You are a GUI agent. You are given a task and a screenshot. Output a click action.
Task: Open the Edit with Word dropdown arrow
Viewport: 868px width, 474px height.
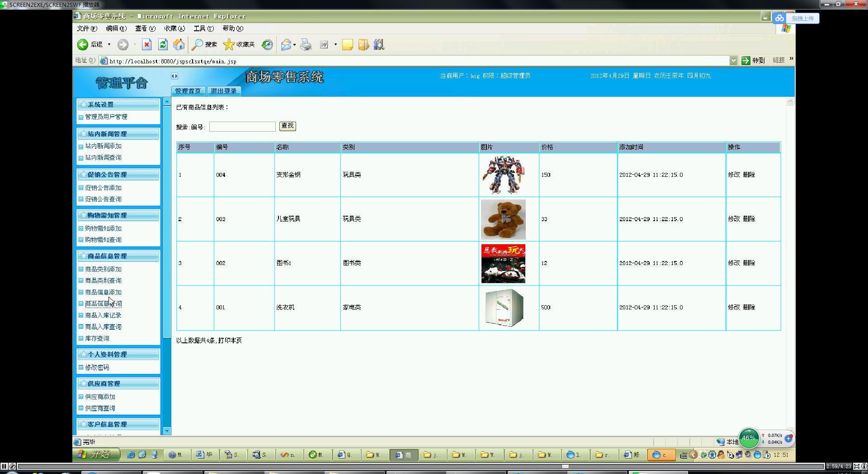(x=335, y=44)
